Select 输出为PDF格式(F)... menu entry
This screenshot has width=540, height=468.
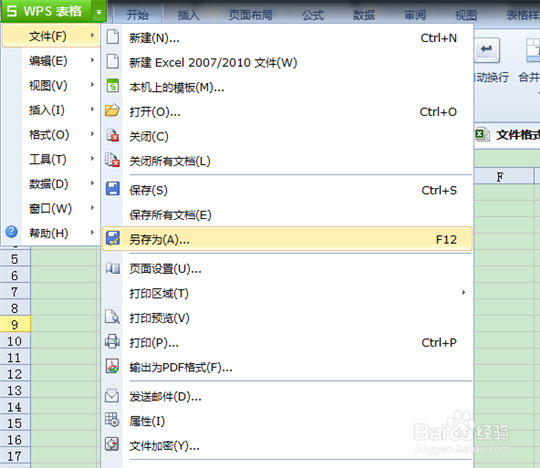click(287, 367)
